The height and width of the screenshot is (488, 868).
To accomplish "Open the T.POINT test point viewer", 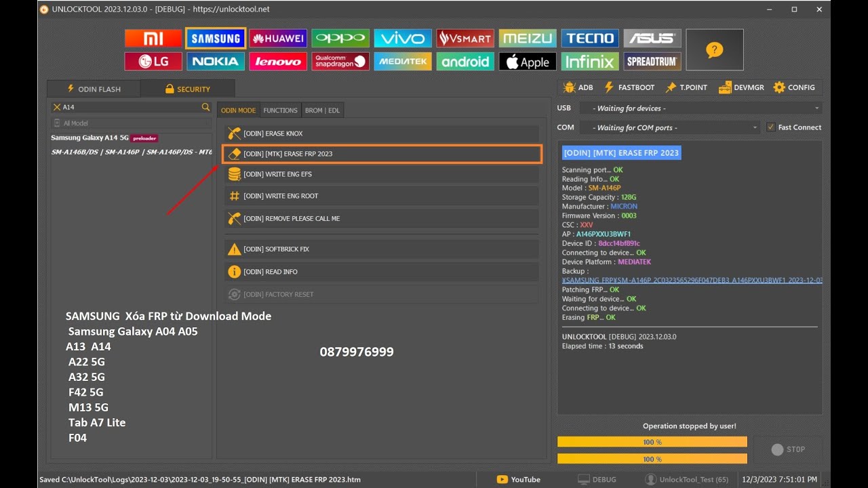I will point(686,87).
